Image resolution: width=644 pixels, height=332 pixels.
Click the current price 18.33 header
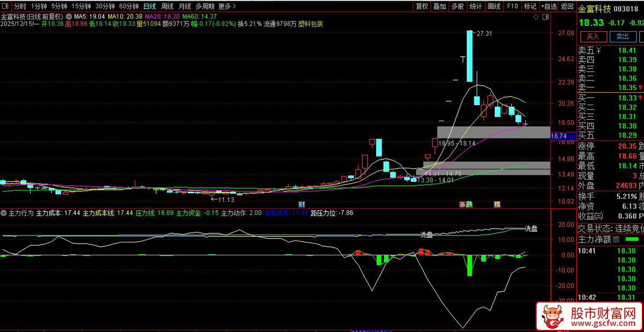[590, 23]
